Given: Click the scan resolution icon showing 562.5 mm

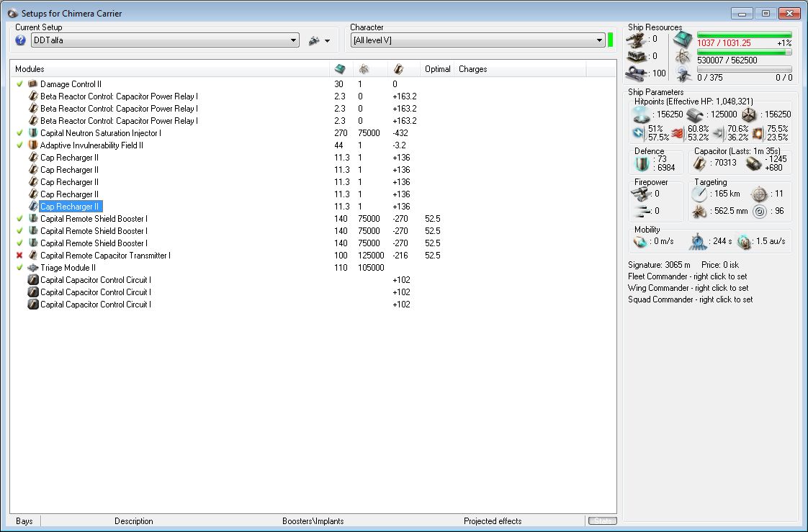Looking at the screenshot, I should tap(699, 211).
